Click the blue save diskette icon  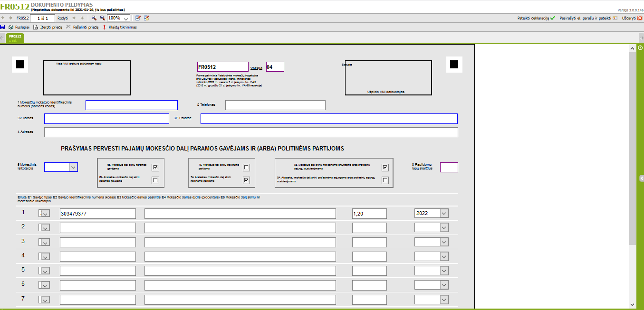(x=3, y=27)
